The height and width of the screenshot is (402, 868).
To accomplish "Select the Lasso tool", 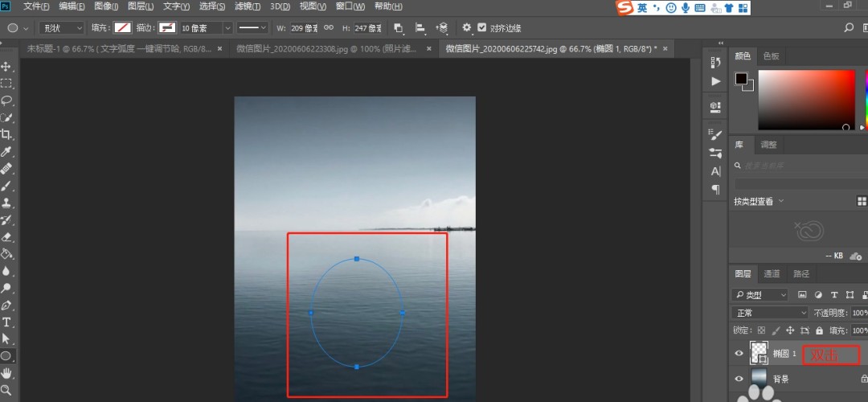I will click(6, 100).
